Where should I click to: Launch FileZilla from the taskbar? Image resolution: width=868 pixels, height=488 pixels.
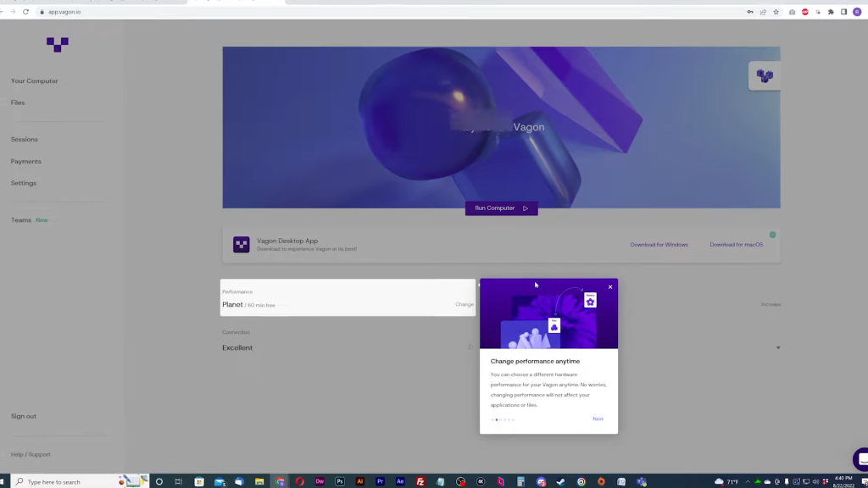click(x=420, y=481)
